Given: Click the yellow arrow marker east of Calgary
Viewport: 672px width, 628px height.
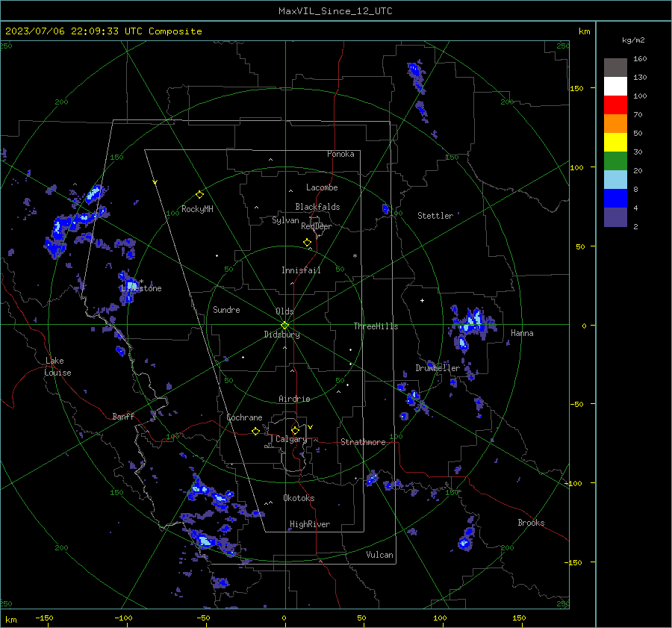Looking at the screenshot, I should [311, 427].
